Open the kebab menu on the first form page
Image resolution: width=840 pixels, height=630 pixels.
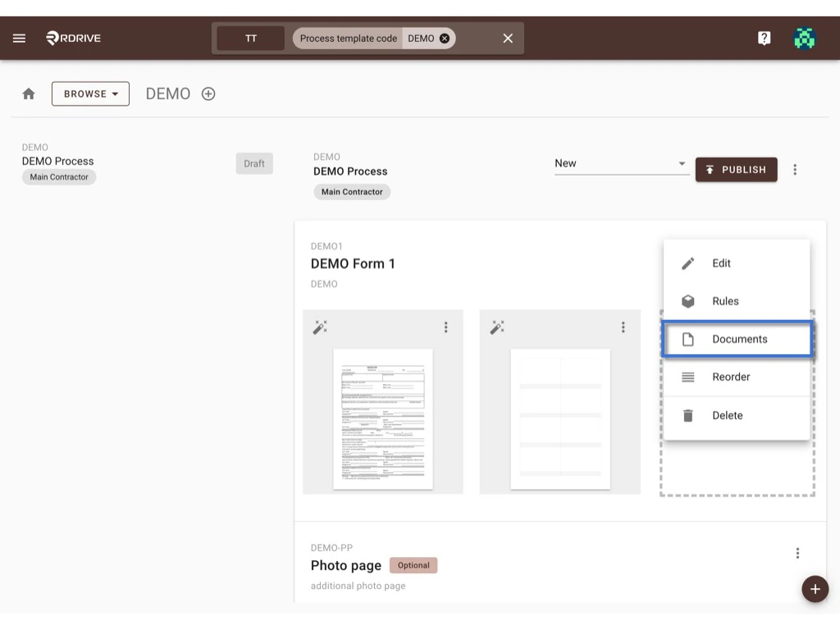446,327
